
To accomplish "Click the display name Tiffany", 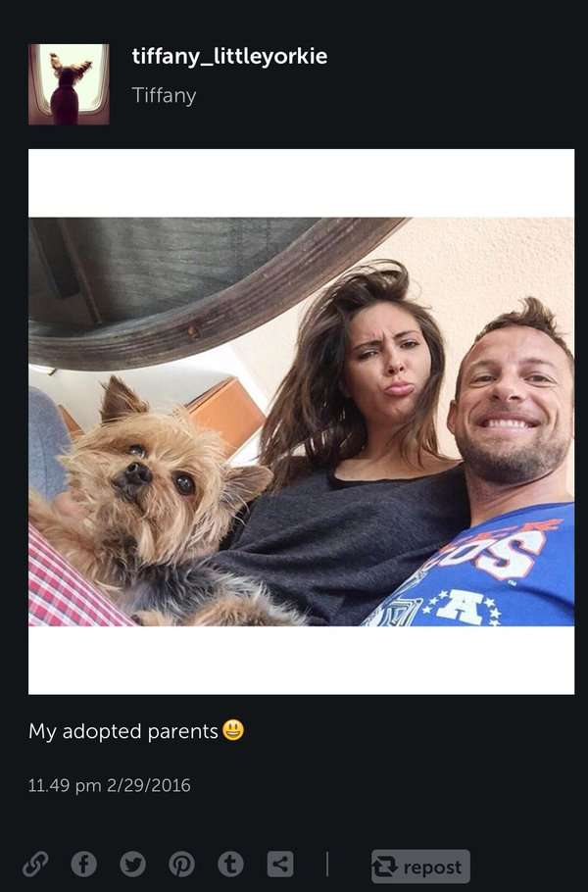I will (164, 95).
